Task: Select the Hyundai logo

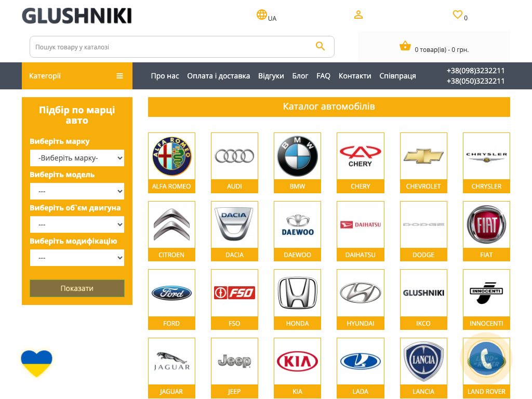Action: tap(361, 293)
